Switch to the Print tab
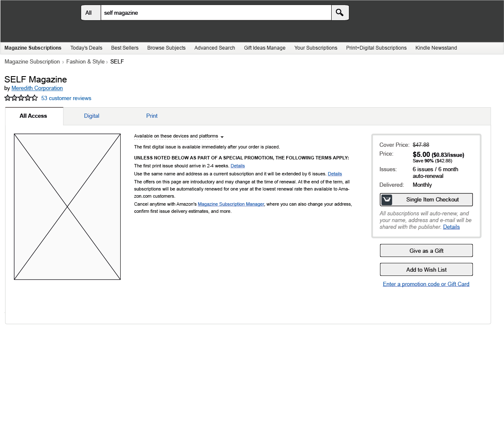 click(x=152, y=116)
